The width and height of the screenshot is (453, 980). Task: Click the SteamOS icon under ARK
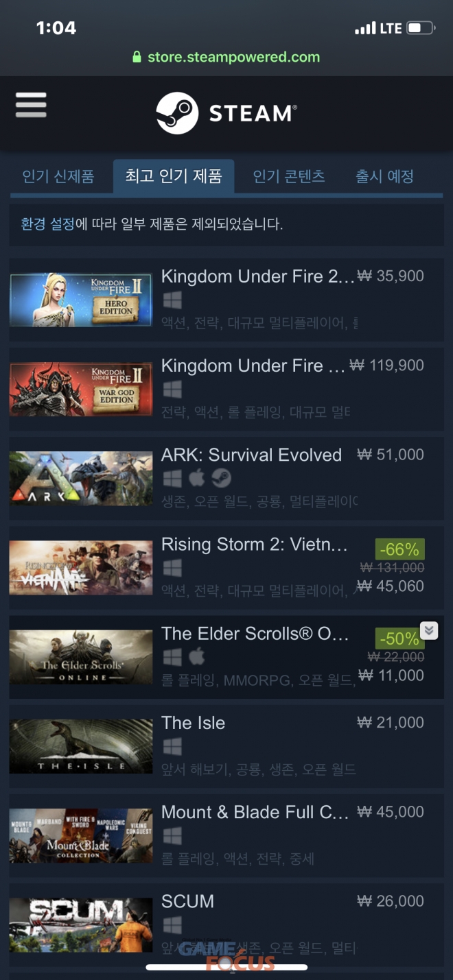pos(221,478)
